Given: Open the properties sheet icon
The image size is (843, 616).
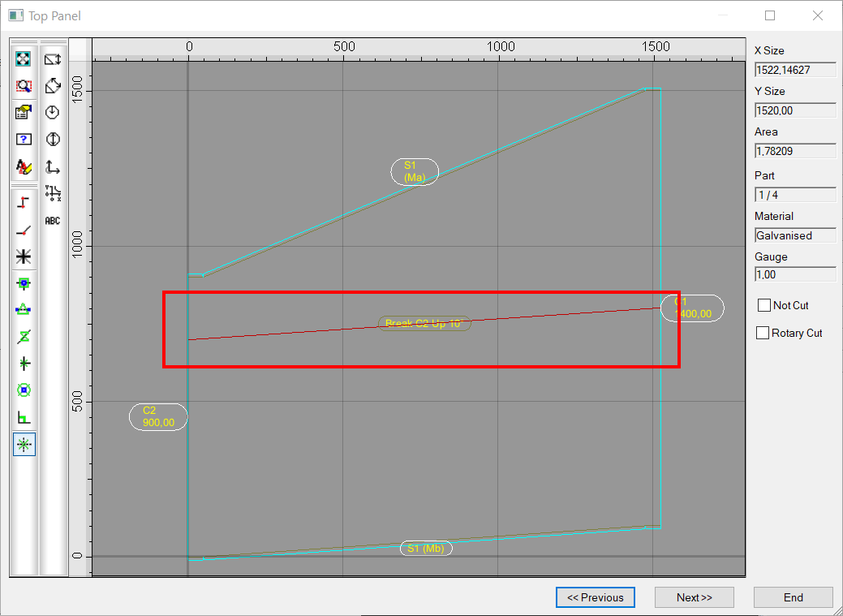Looking at the screenshot, I should [x=23, y=113].
